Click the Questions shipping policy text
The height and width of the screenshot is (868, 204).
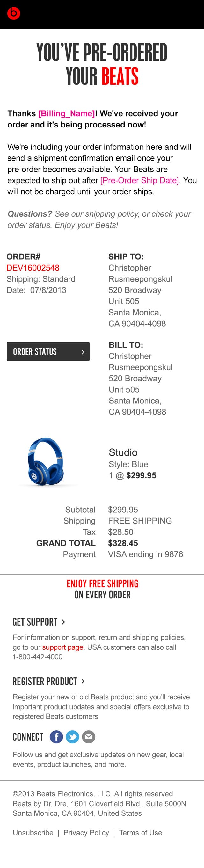point(99,219)
